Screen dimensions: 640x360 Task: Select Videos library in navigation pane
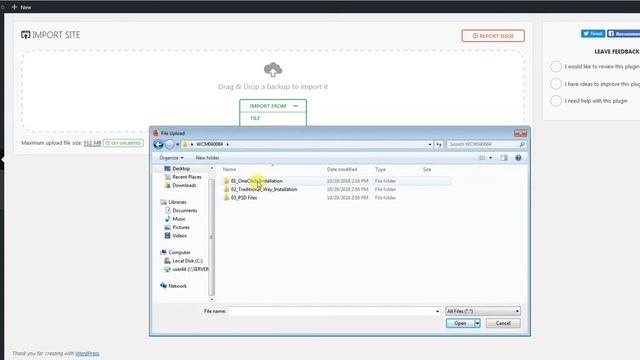(179, 236)
